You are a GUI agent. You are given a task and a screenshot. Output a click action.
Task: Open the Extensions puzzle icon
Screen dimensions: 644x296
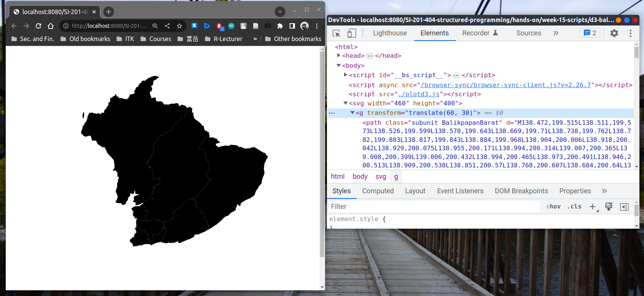pos(280,26)
